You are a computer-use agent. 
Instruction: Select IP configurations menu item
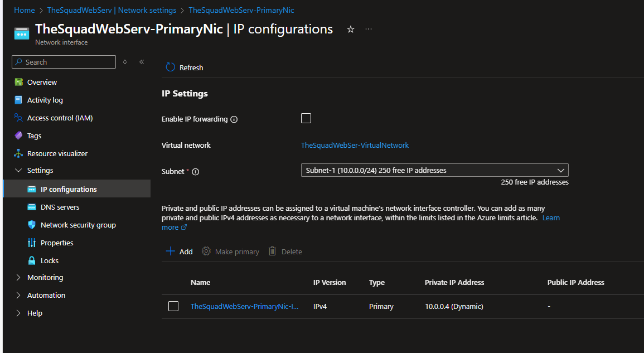(69, 190)
